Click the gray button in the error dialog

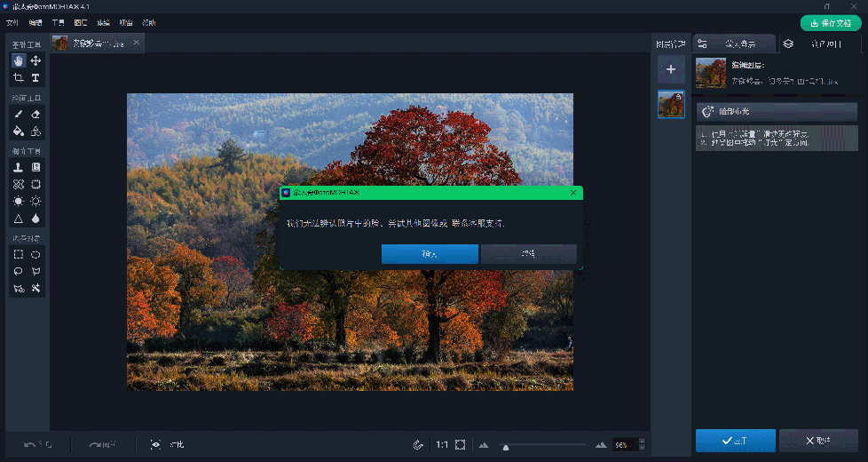pyautogui.click(x=529, y=254)
